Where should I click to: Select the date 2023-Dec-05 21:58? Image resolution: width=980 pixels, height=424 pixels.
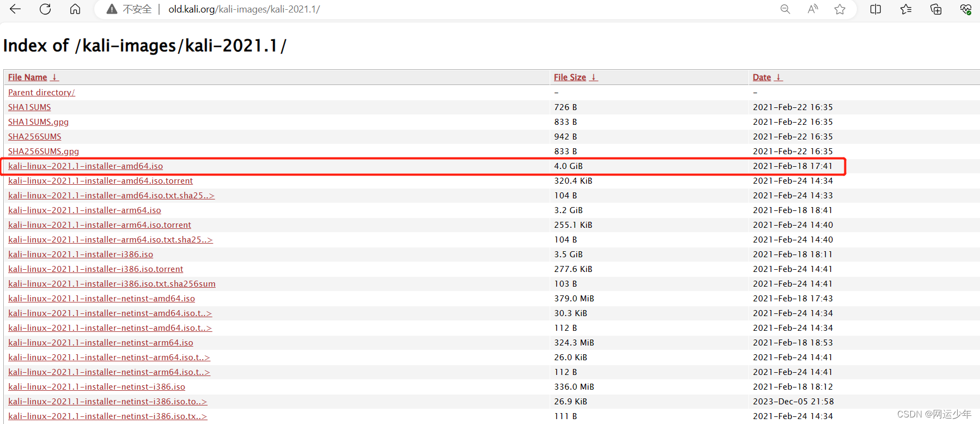pyautogui.click(x=793, y=402)
